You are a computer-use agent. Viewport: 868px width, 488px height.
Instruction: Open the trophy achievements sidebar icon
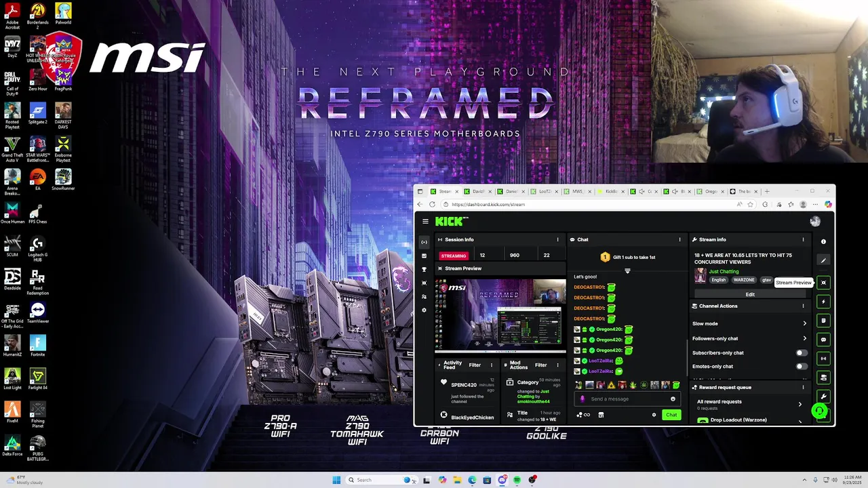(x=425, y=269)
